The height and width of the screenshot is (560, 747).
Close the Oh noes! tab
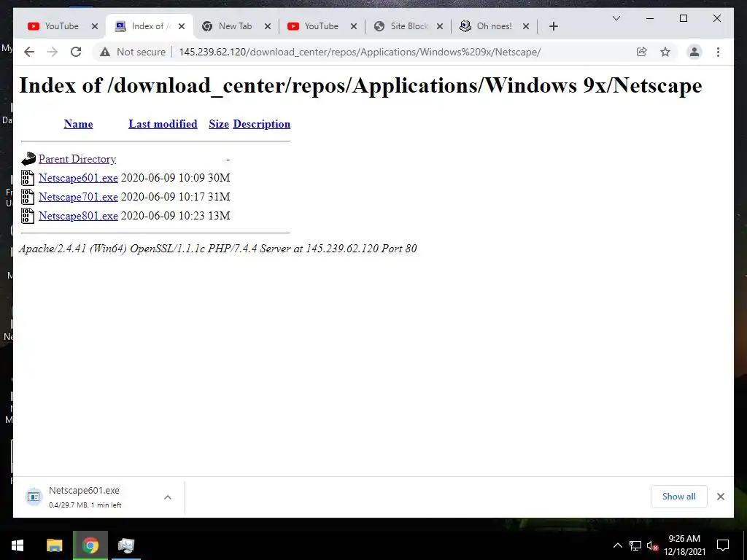pos(526,26)
